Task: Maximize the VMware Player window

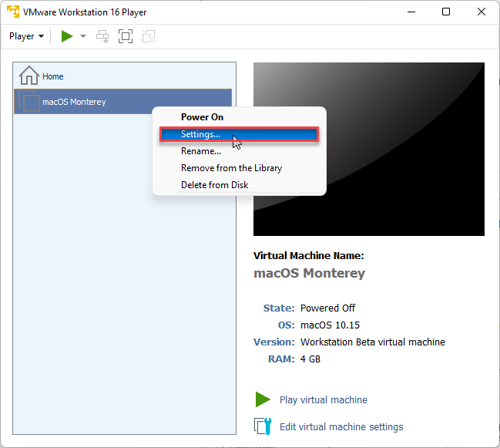Action: [x=446, y=12]
